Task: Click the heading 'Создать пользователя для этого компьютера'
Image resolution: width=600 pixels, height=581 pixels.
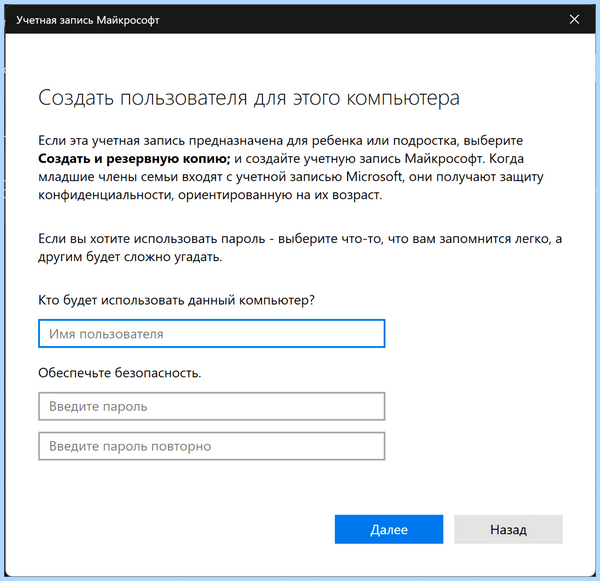Action: (x=249, y=98)
